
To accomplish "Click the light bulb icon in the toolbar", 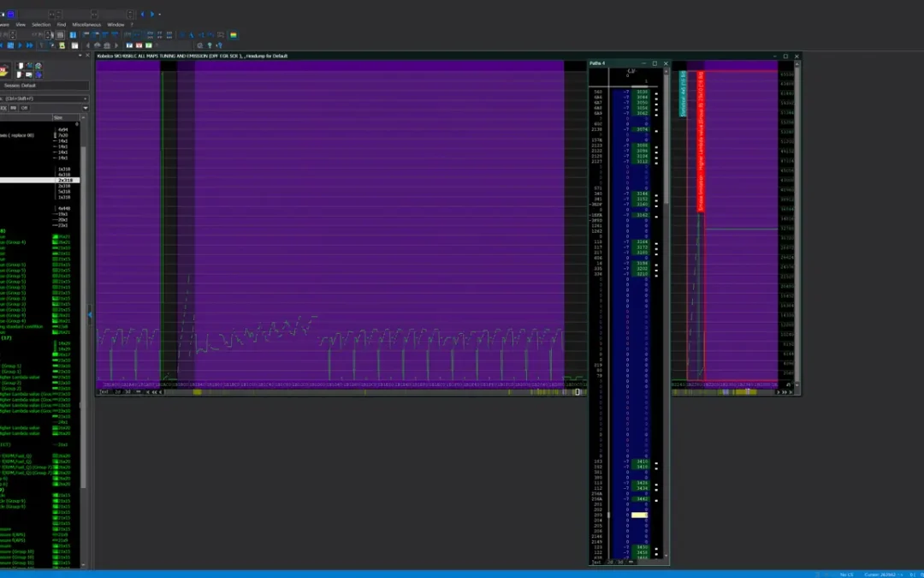I will 210,45.
